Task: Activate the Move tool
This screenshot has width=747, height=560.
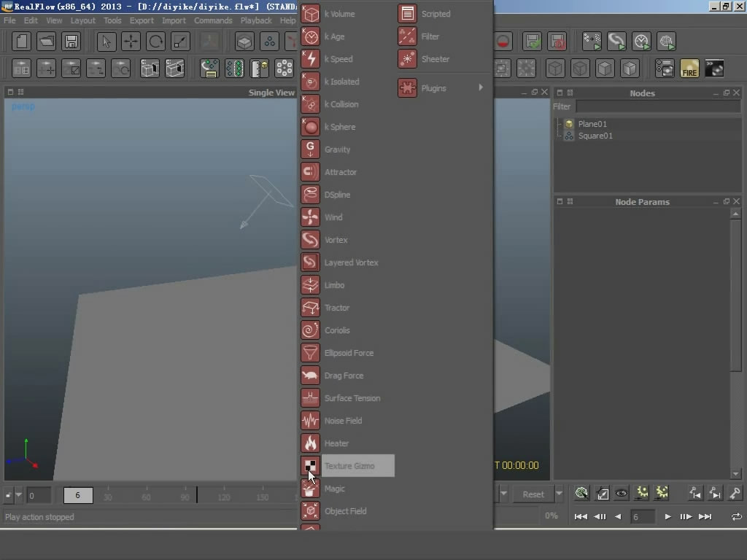Action: pyautogui.click(x=131, y=42)
